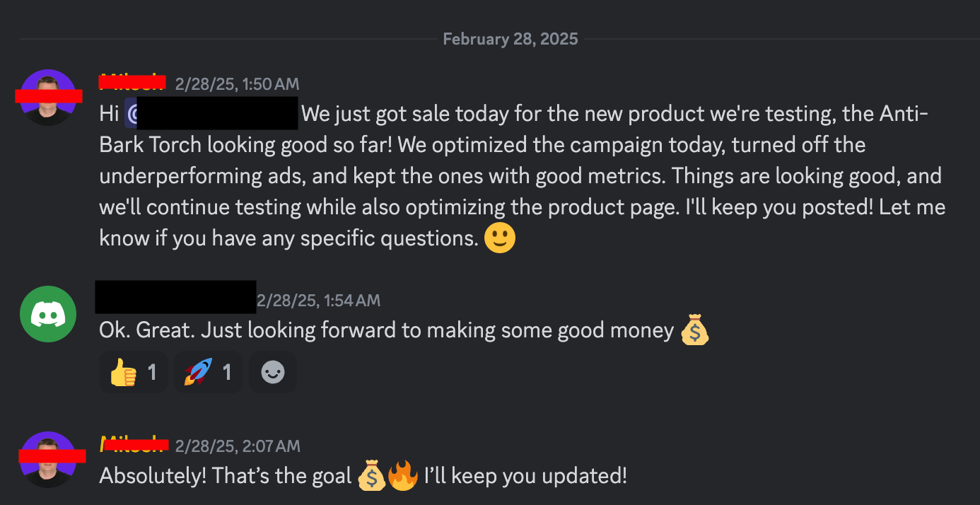Open profile avatar on 1:50 AM message
The width and height of the screenshot is (980, 505).
[x=48, y=98]
